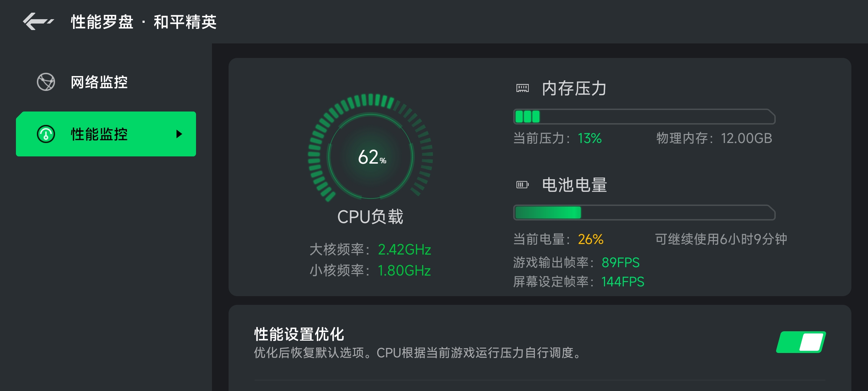Viewport: 868px width, 391px height.
Task: Expand the arrow on 性能监控 item
Action: [x=179, y=134]
